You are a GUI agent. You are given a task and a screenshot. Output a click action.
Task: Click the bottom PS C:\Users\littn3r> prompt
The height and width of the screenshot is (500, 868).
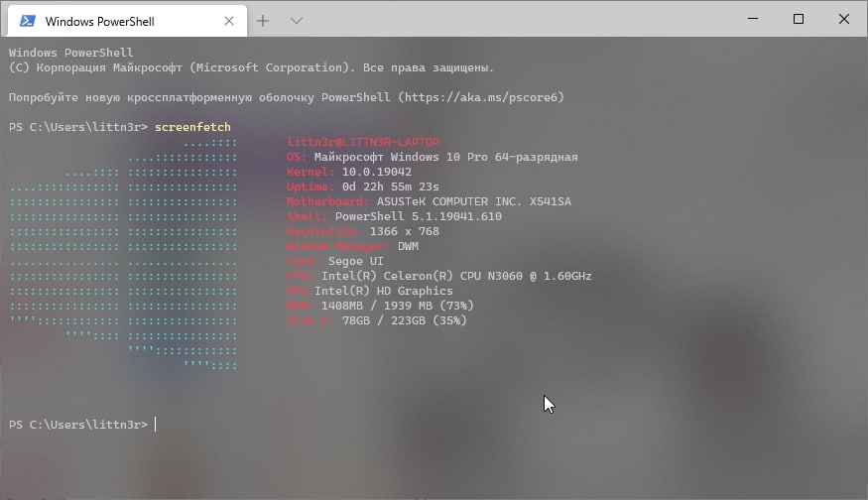(78, 425)
